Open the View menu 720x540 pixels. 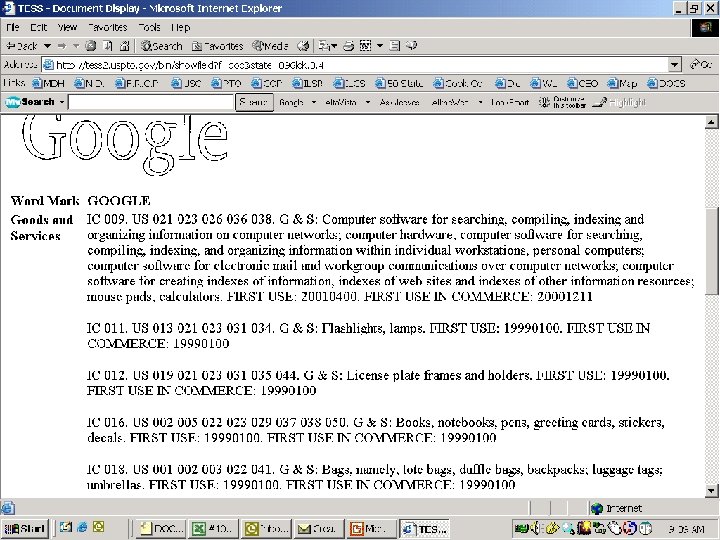tap(67, 28)
